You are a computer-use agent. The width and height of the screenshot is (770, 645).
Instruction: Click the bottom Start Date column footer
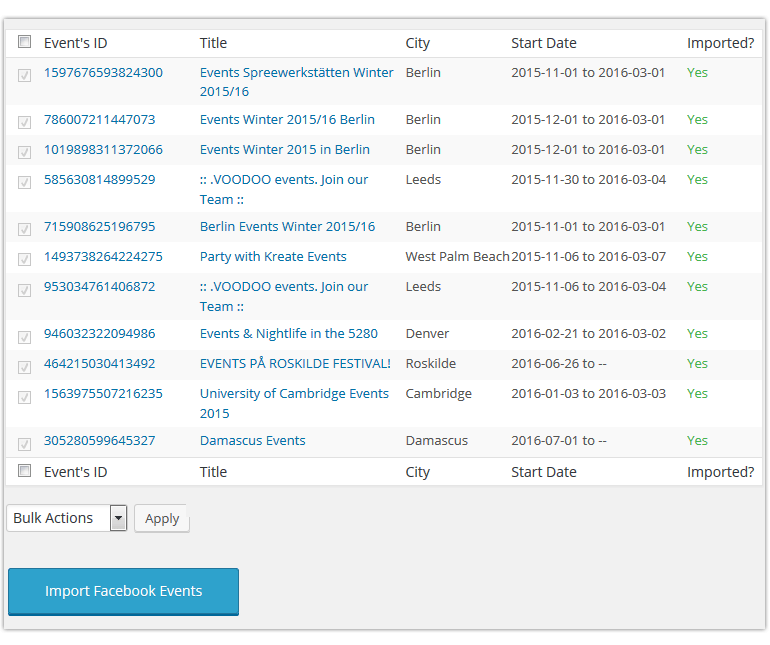544,472
